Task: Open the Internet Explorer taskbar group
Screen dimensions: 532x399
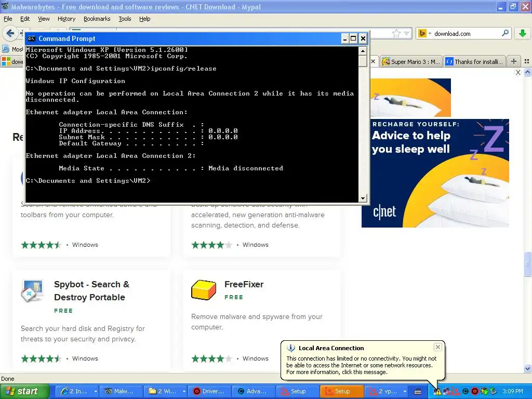Action: [78, 391]
